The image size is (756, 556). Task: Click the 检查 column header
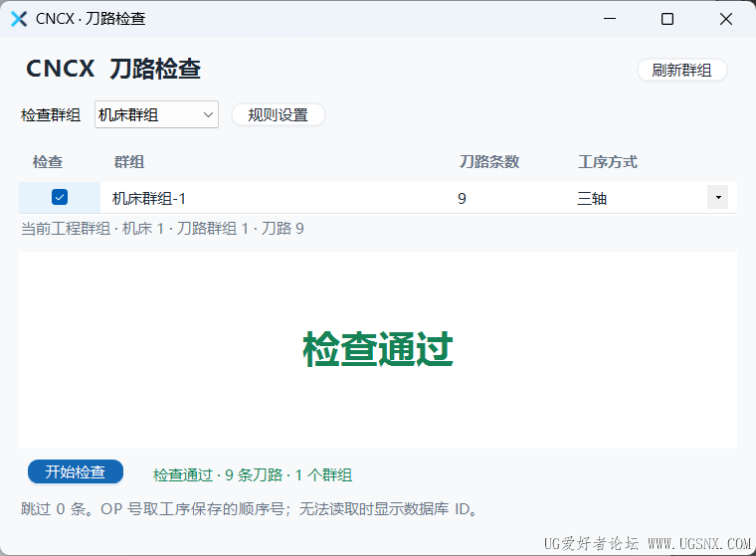pos(48,161)
